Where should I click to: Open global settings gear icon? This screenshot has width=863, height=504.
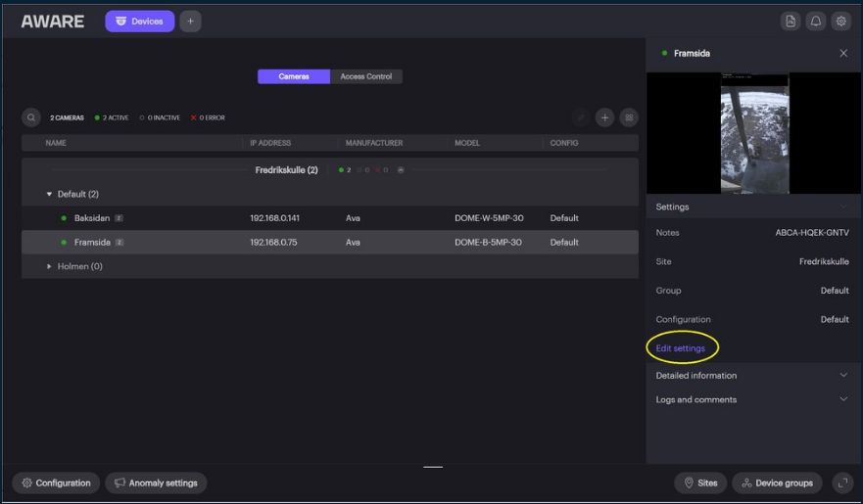coord(841,22)
